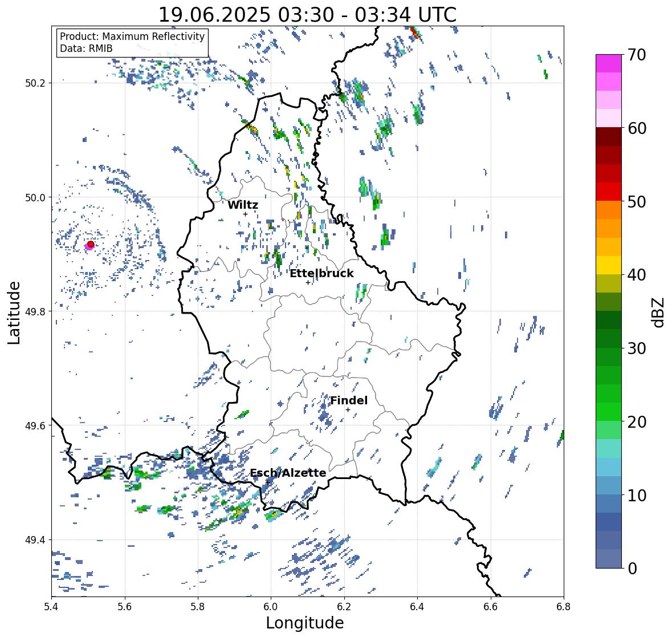
Task: Click the plus marker under Findel
Action: [348, 410]
